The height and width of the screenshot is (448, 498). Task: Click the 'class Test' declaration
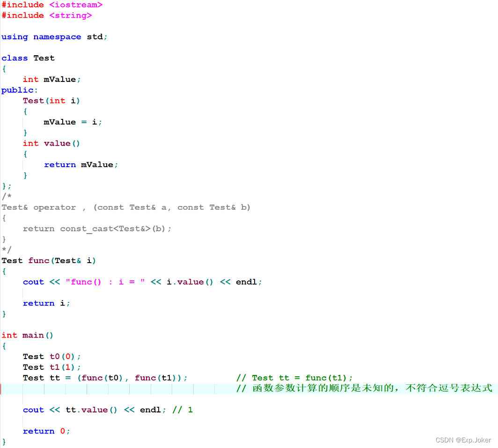(x=28, y=58)
